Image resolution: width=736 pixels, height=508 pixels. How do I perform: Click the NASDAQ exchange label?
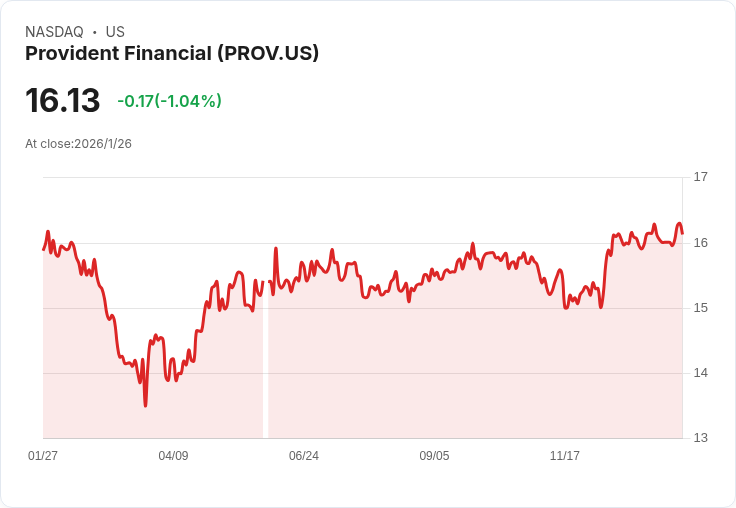coord(54,32)
